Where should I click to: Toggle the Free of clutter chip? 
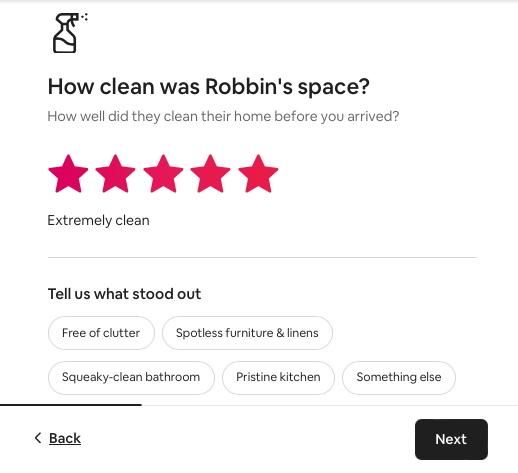[101, 333]
